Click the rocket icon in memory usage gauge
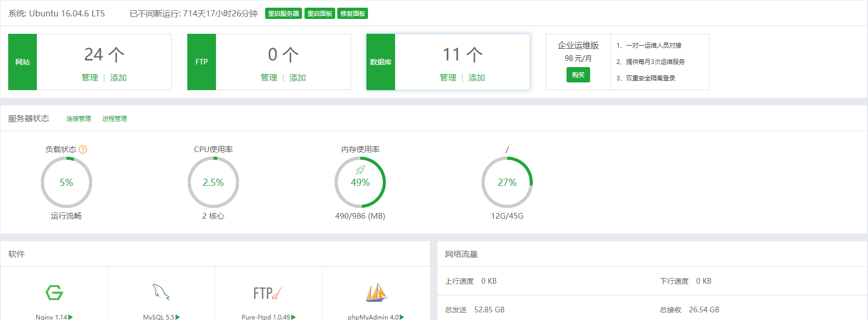Viewport: 868px width, 320px height. coord(360,170)
